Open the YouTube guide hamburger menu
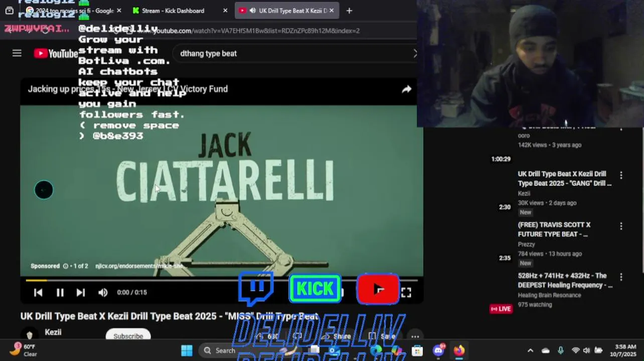The width and height of the screenshot is (644, 361). point(17,53)
